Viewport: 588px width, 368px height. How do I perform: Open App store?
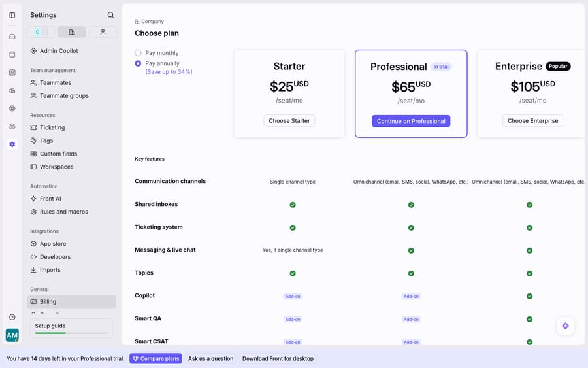pos(71,244)
